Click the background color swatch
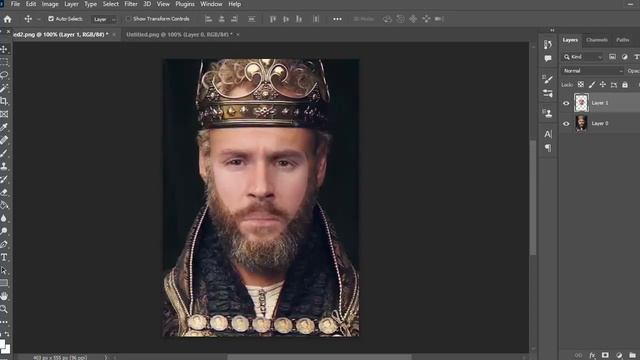This screenshot has height=360, width=640. 7,349
